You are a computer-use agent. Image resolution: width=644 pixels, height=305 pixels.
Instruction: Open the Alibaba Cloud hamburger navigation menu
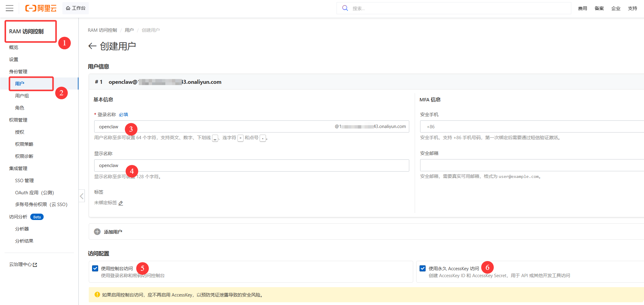9,8
